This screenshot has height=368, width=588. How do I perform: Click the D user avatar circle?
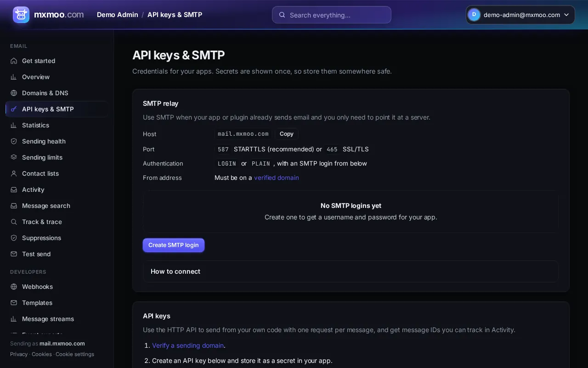point(474,15)
